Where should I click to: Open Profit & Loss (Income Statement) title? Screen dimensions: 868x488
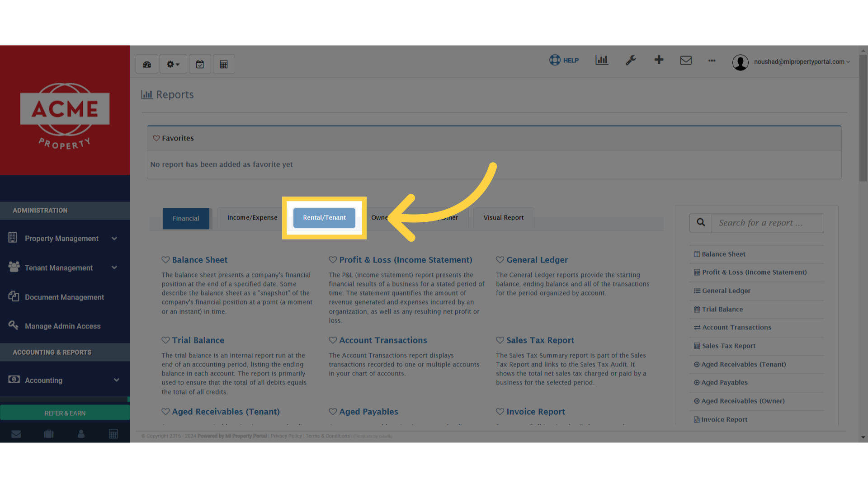tap(406, 260)
